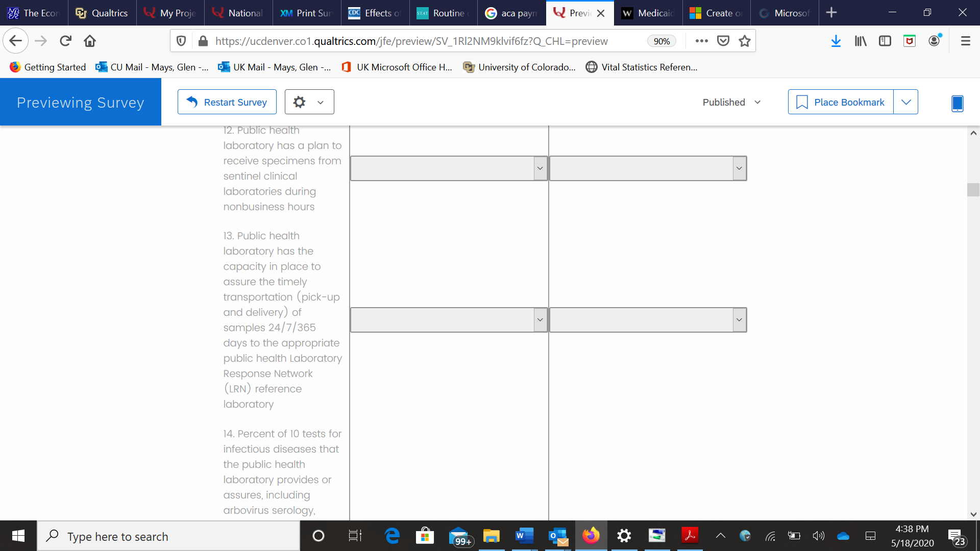Expand the Place Bookmark arrow menu

905,102
